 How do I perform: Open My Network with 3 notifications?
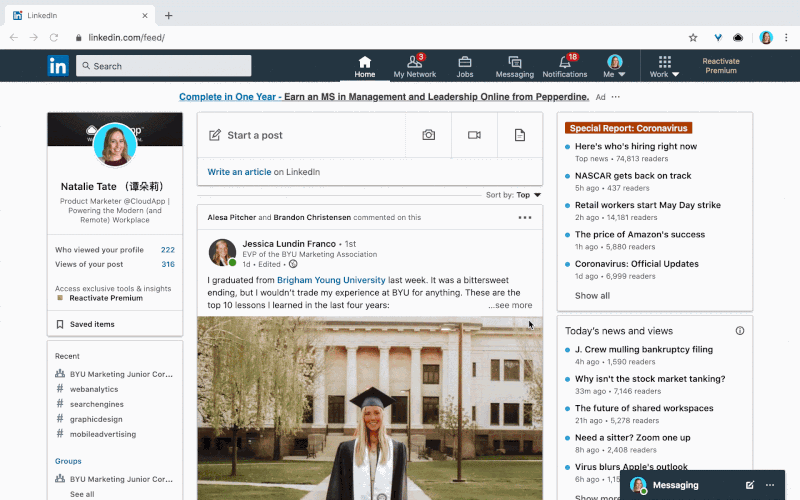(414, 67)
